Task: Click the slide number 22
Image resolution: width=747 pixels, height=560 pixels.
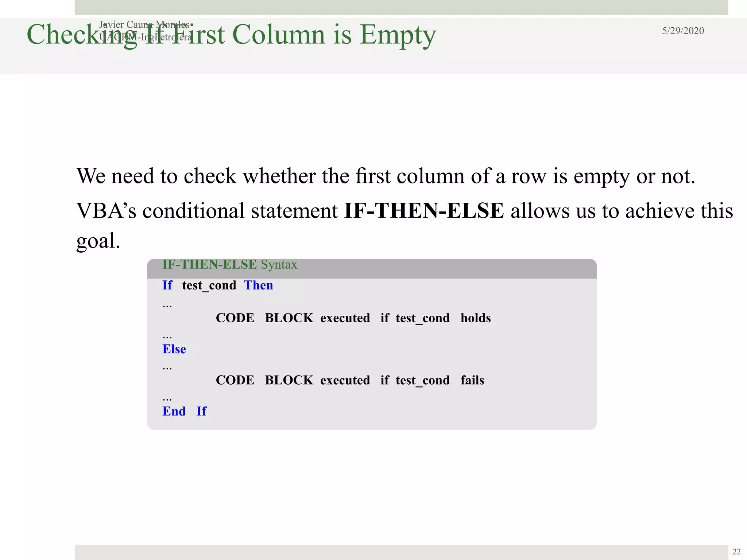Action: click(x=736, y=551)
